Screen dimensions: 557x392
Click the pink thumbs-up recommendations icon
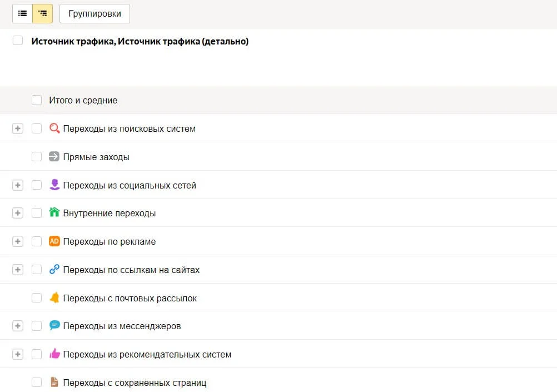pos(54,354)
